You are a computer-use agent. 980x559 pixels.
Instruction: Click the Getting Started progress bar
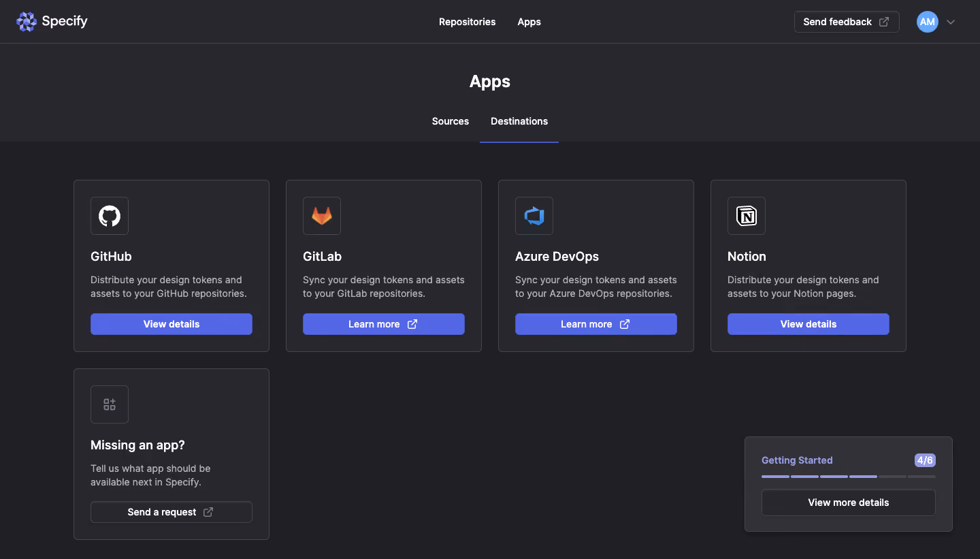(x=849, y=477)
